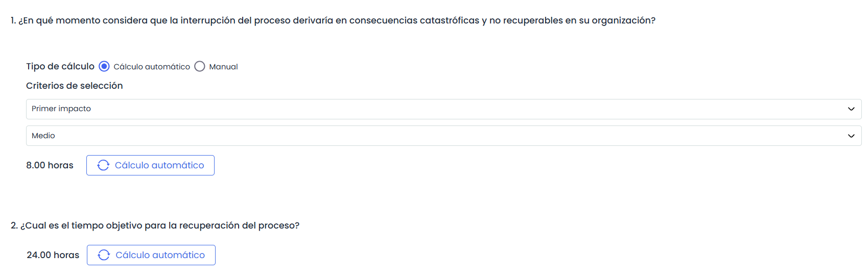868x278 pixels.
Task: Click the "Manual" radio label text
Action: click(x=223, y=67)
